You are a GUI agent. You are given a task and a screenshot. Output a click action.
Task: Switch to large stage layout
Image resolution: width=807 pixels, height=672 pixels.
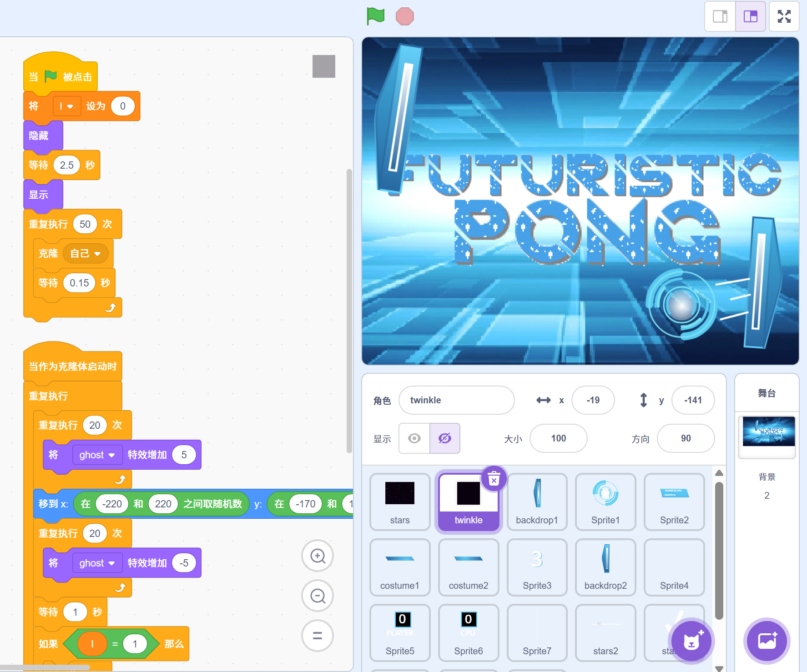pyautogui.click(x=751, y=16)
